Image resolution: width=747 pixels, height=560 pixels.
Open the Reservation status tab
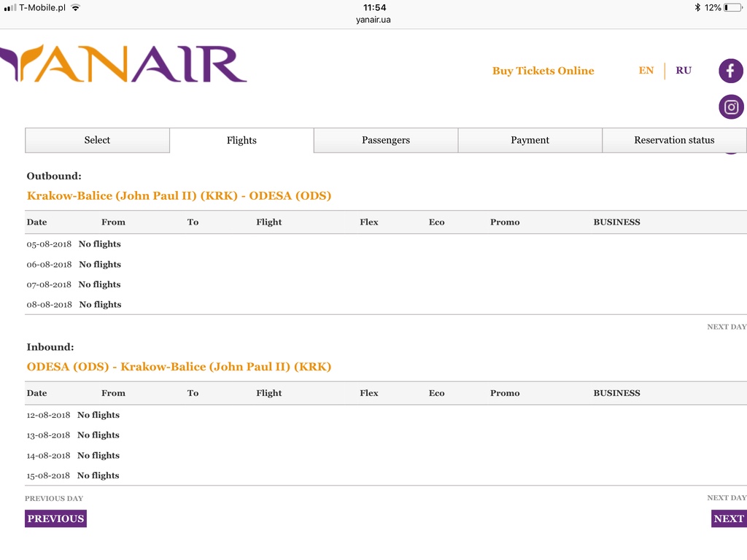[674, 140]
